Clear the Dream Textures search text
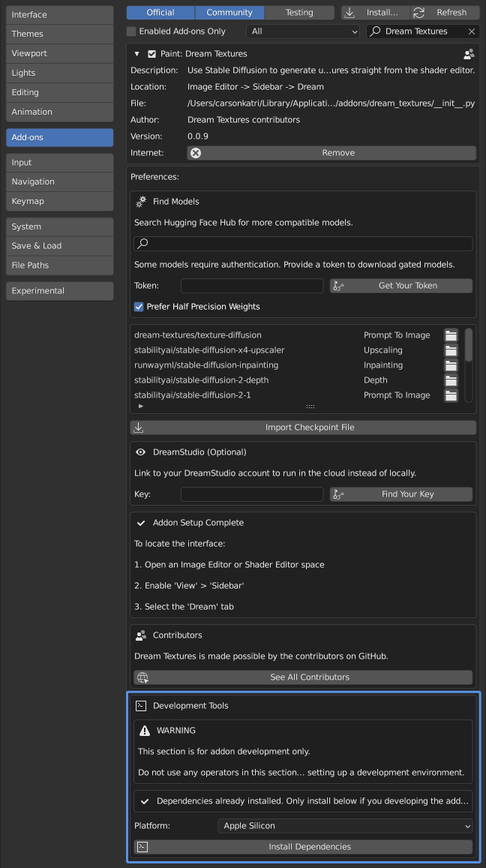486x868 pixels. 471,32
